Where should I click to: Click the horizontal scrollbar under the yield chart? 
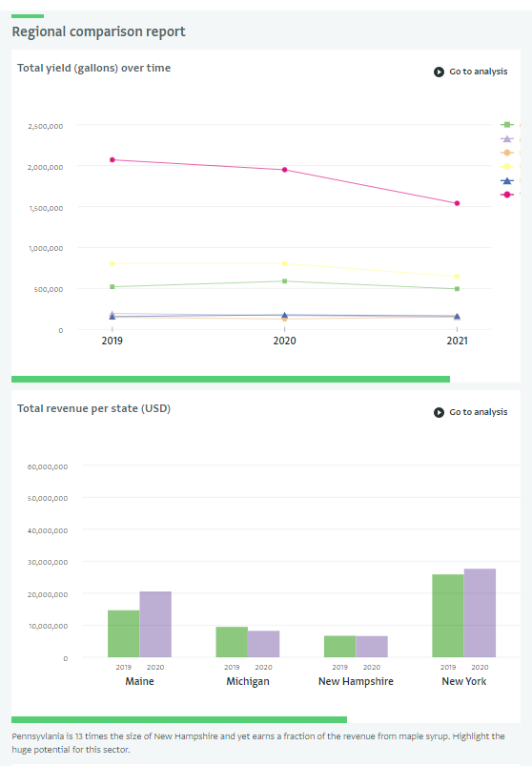[231, 379]
